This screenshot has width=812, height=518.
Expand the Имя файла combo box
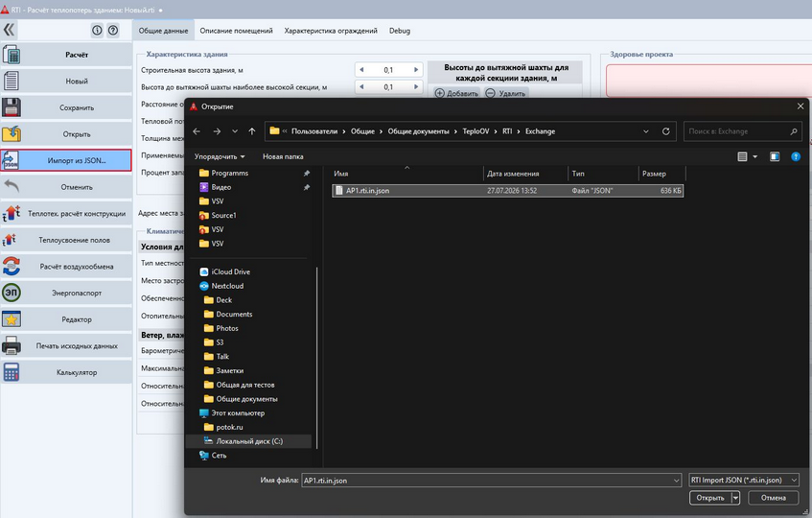676,481
